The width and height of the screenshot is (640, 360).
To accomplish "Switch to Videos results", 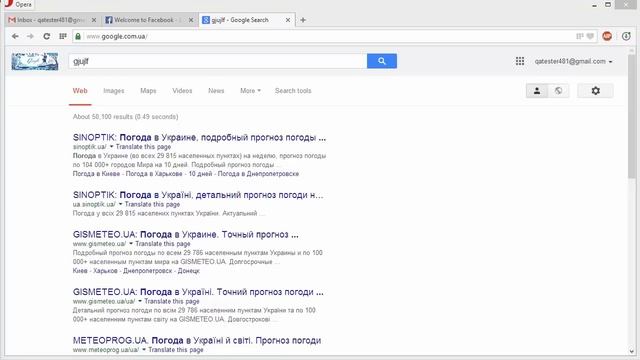I will pos(182,91).
